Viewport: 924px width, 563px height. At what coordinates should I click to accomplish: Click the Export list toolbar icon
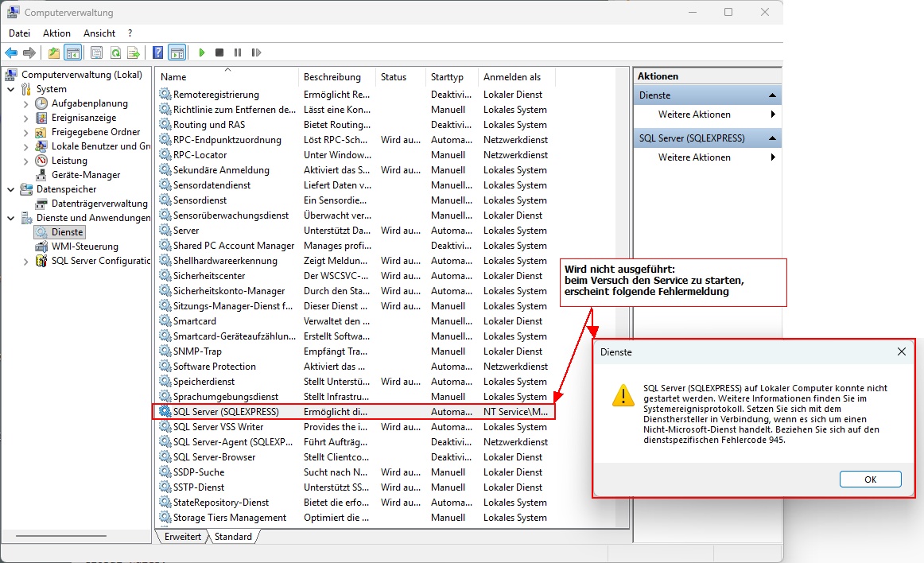[x=134, y=52]
